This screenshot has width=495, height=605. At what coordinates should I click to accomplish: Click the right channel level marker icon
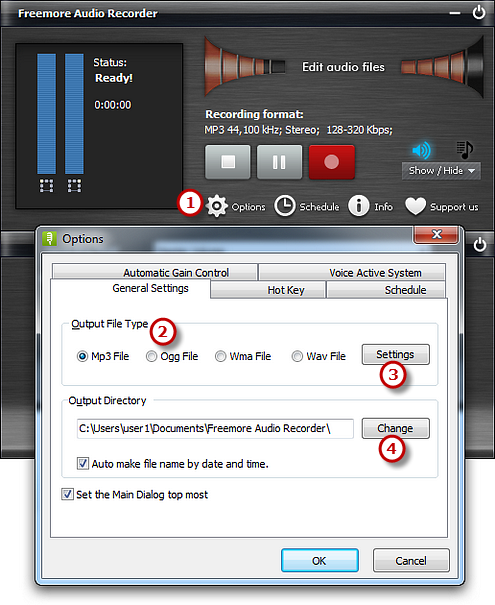(74, 186)
